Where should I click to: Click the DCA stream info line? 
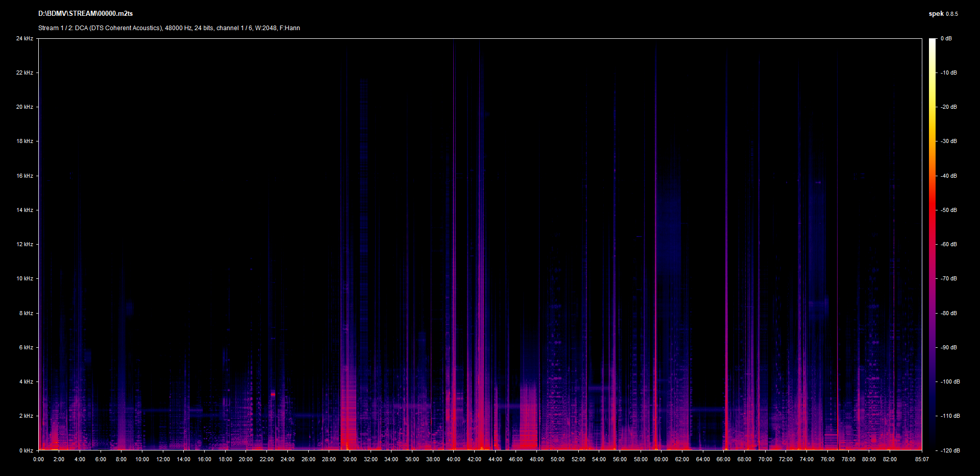pyautogui.click(x=169, y=28)
